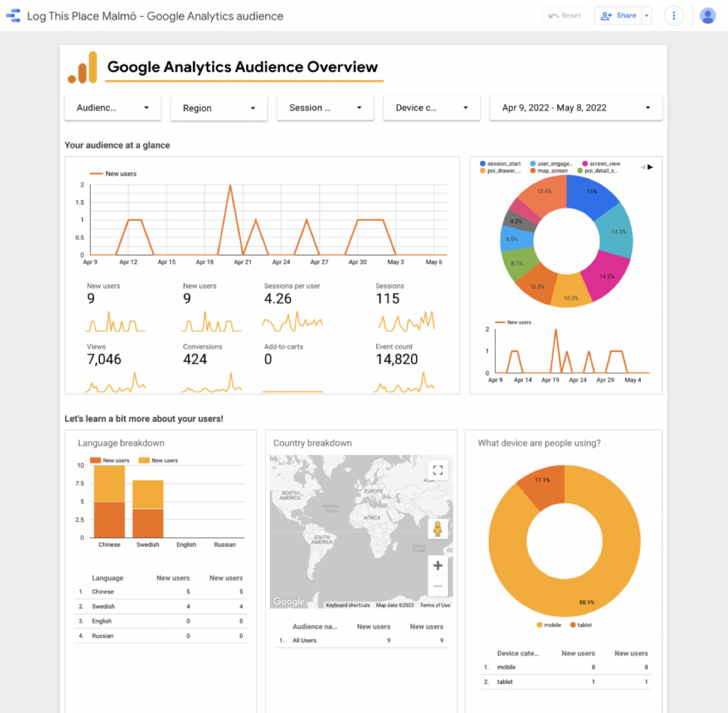Click the Event count 14,820 scorecard
728x713 pixels.
click(405, 369)
